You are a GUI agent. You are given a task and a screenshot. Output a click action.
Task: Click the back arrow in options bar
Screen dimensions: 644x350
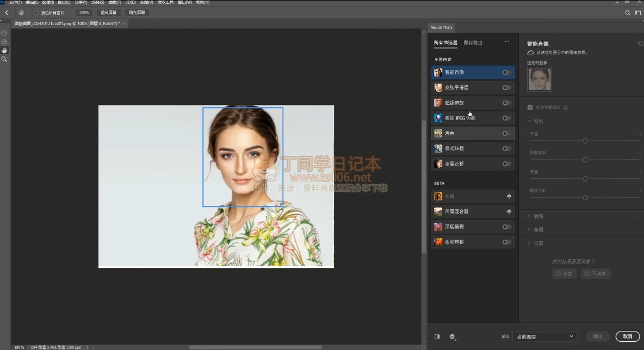(7, 12)
